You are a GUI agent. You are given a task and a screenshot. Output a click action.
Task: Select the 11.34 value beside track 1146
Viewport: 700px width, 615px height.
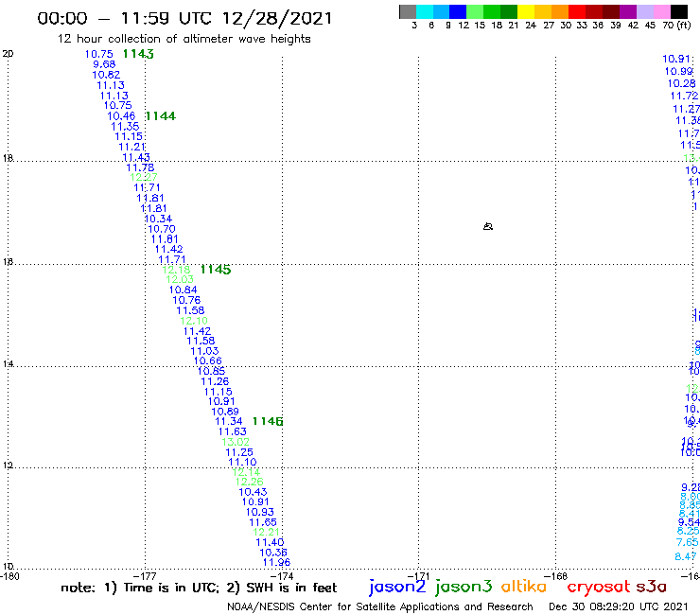(229, 421)
